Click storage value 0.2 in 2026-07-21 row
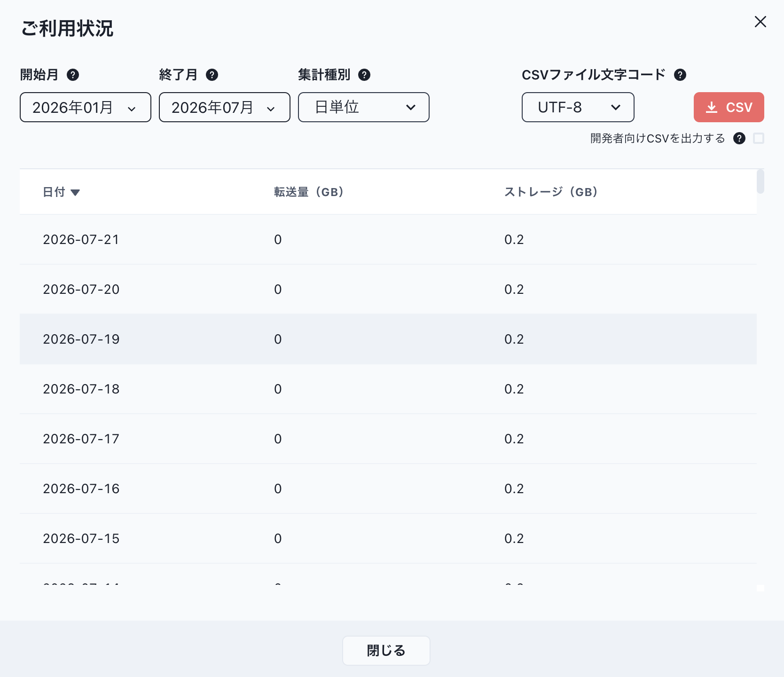This screenshot has height=677, width=784. pos(514,240)
